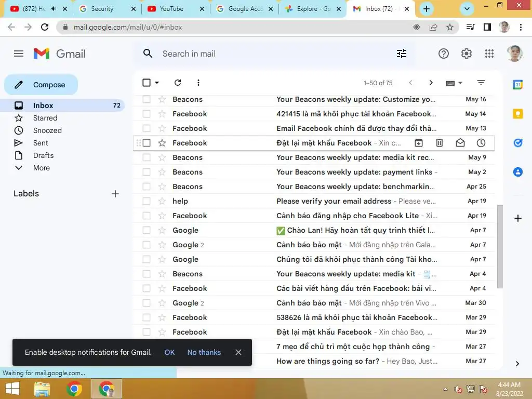The width and height of the screenshot is (532, 399).
Task: Open Gmail account profile picture
Action: coord(514,54)
